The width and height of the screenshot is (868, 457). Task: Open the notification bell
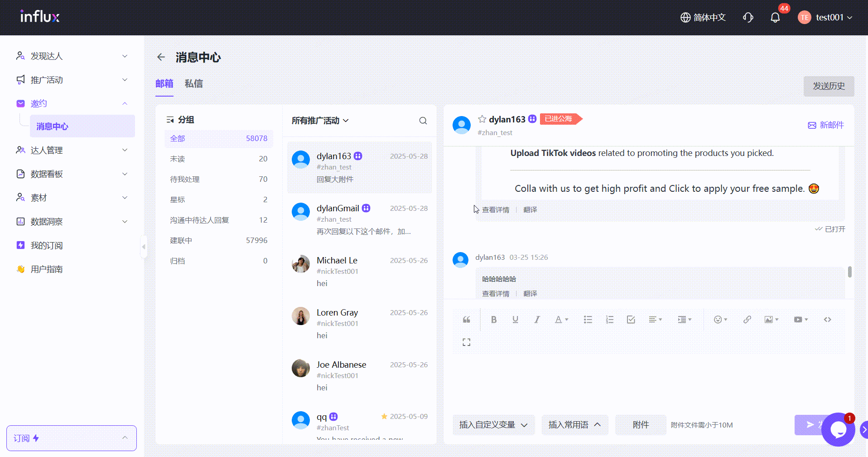[775, 18]
